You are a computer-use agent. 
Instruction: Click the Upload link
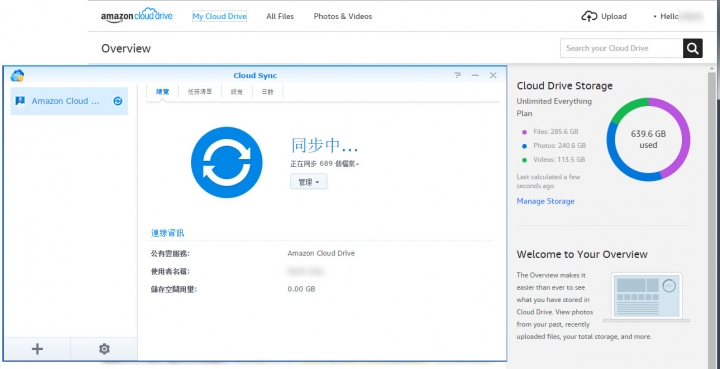coord(614,17)
